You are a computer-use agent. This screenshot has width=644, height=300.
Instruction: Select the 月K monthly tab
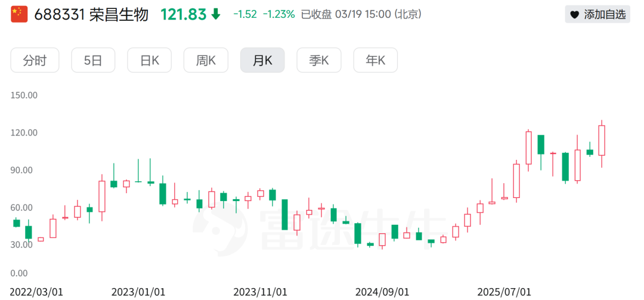tap(262, 60)
